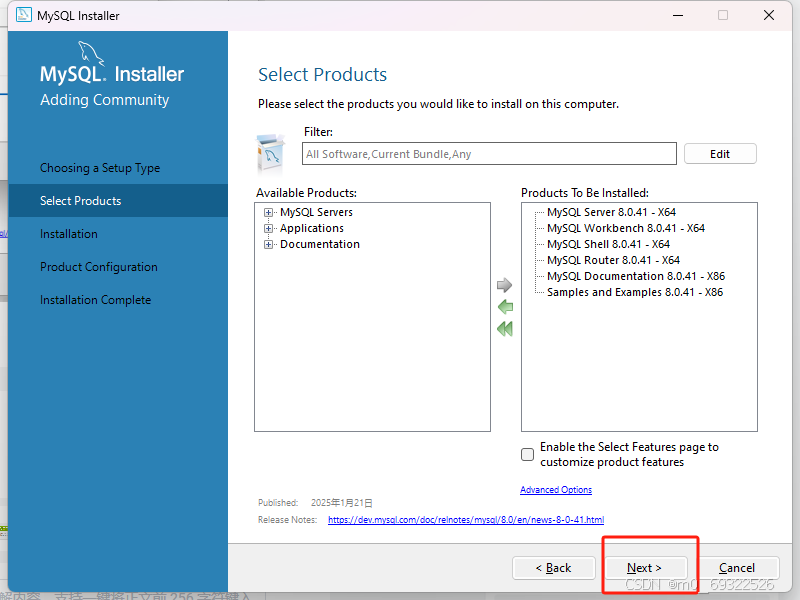Click the Cancel button

(x=737, y=568)
